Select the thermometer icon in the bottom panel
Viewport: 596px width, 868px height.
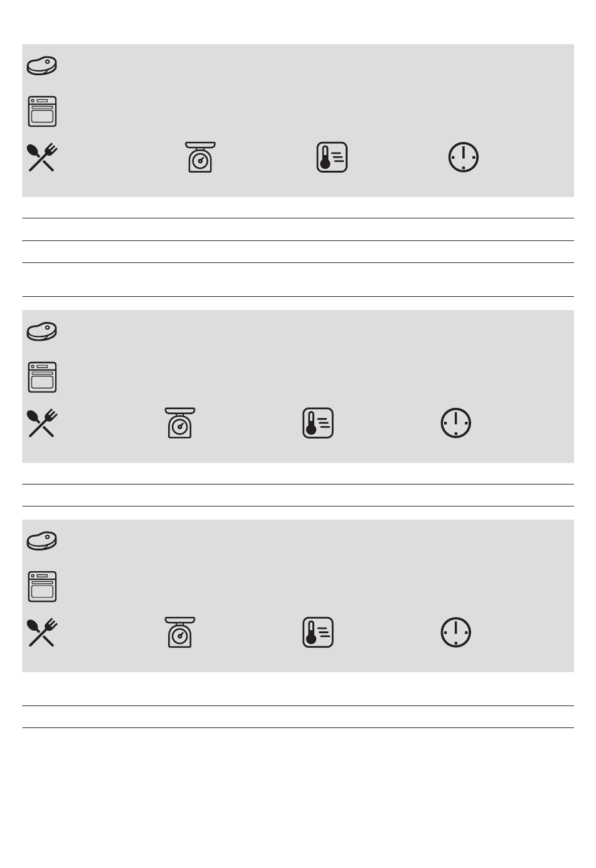[x=318, y=633]
